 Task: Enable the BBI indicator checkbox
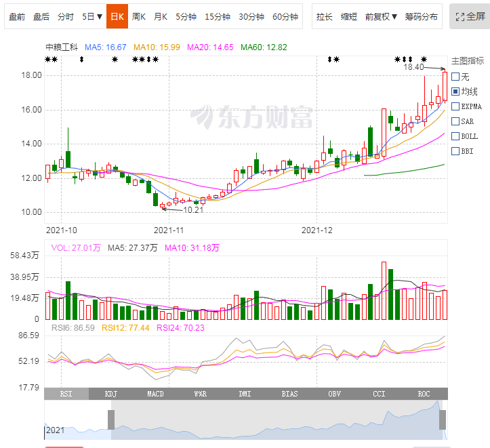point(455,151)
